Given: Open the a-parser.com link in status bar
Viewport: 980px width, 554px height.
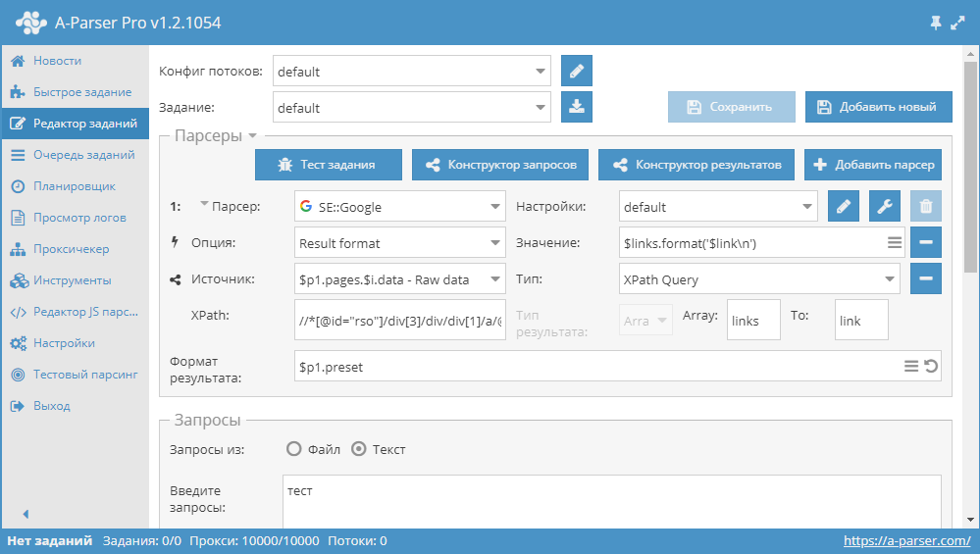Looking at the screenshot, I should [x=906, y=541].
